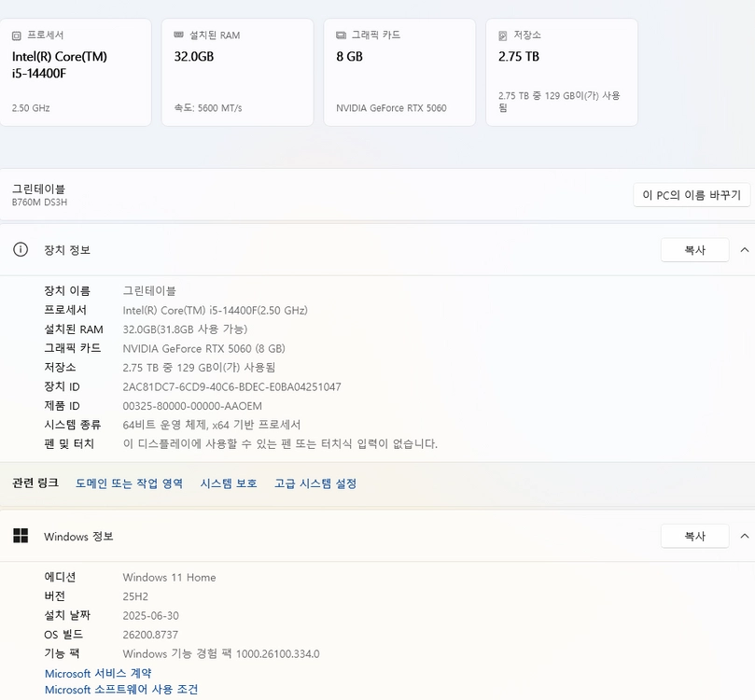Screen dimensions: 755x700
Task: Copy device info with the 장치 정보 복사 button
Action: pyautogui.click(x=695, y=250)
